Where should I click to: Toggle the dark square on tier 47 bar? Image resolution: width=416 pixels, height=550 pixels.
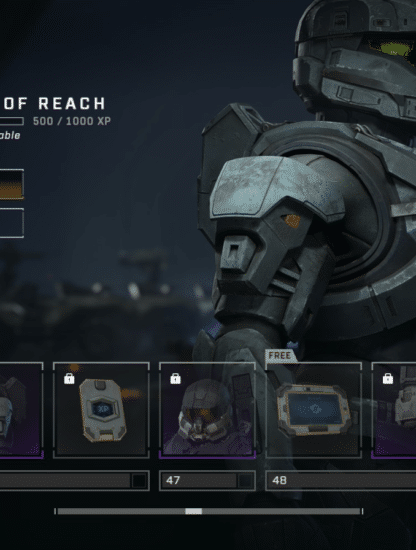point(245,481)
